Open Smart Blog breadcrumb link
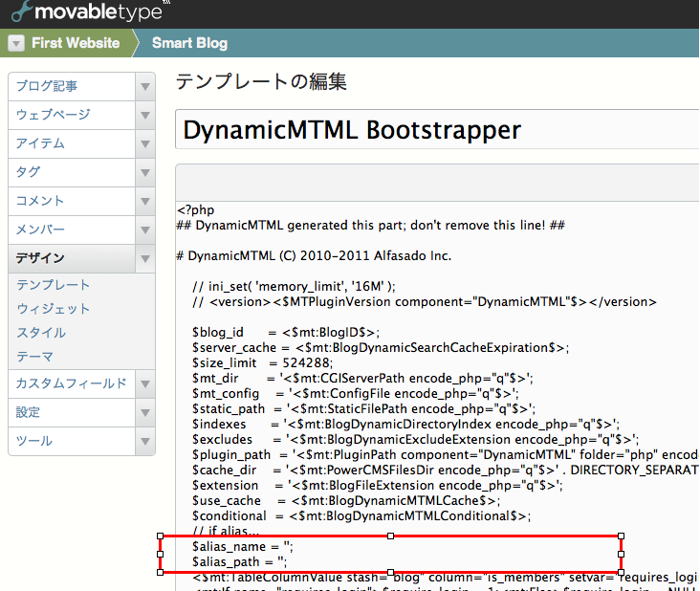This screenshot has height=591, width=700. click(x=189, y=43)
